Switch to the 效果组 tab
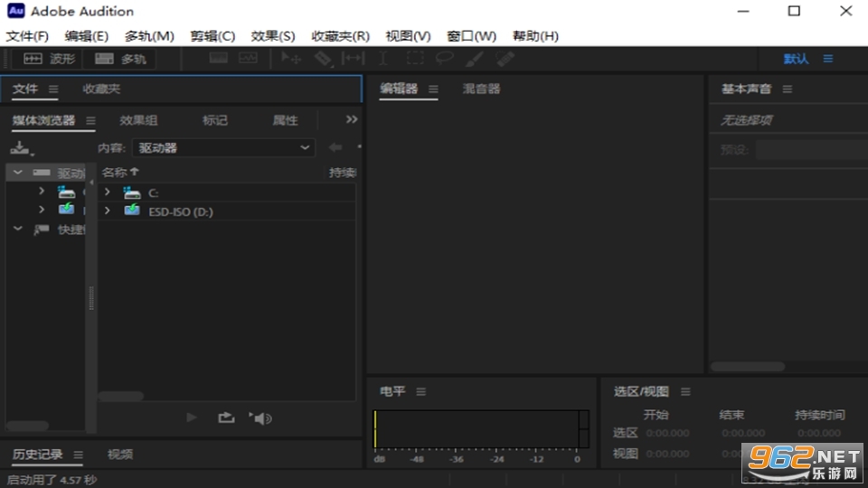Image resolution: width=868 pixels, height=488 pixels. [x=138, y=120]
